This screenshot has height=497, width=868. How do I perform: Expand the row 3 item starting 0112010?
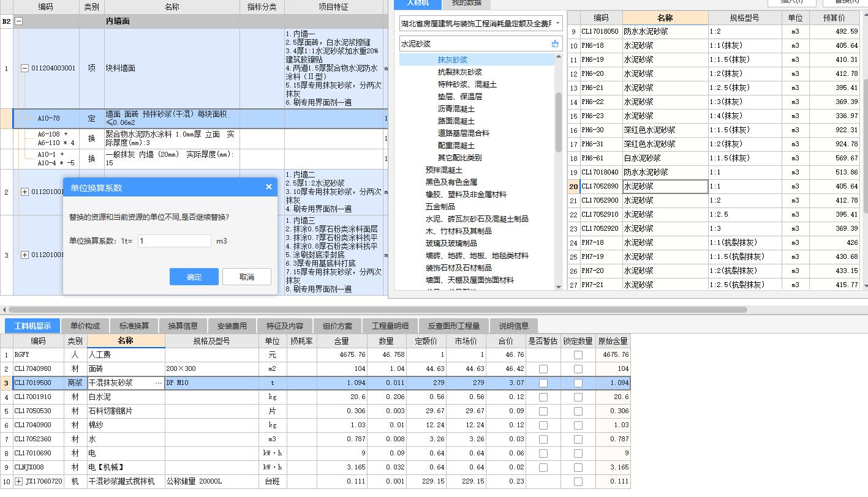(x=25, y=255)
